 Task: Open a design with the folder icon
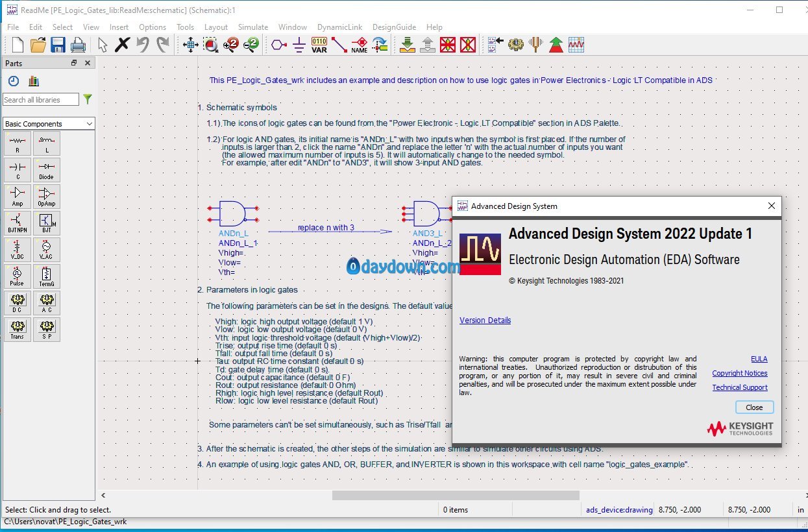tap(38, 45)
